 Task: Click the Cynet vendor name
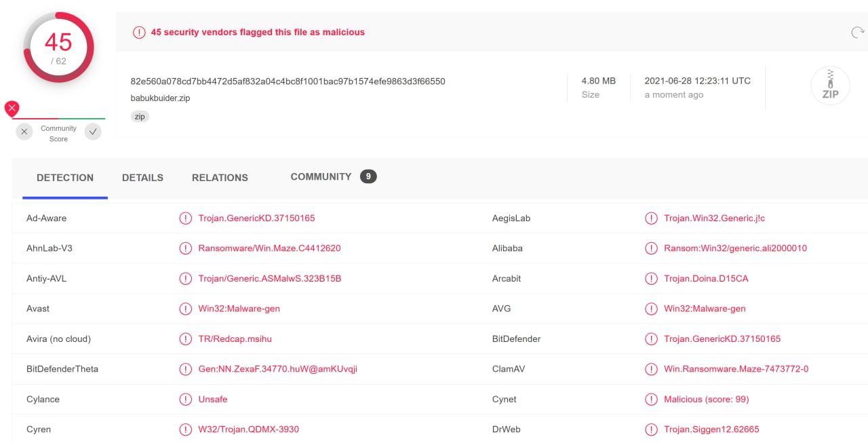[504, 399]
